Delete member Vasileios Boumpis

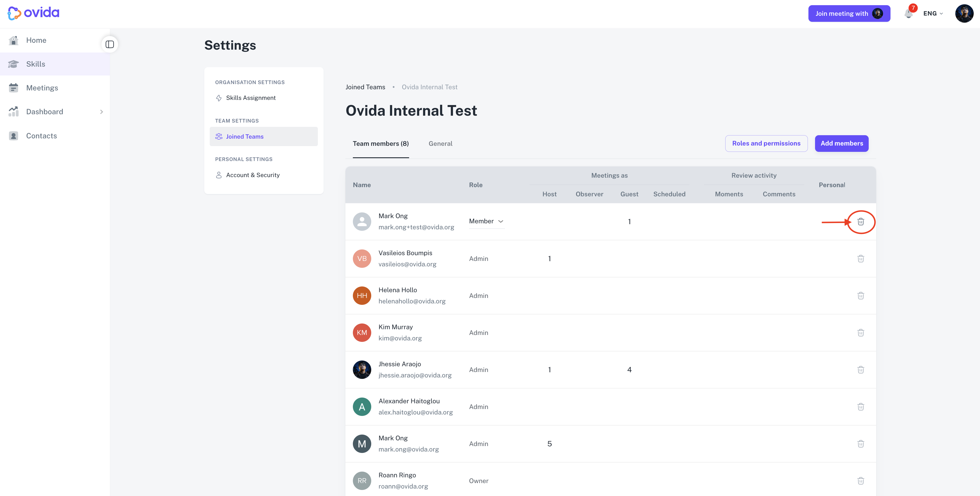coord(861,258)
